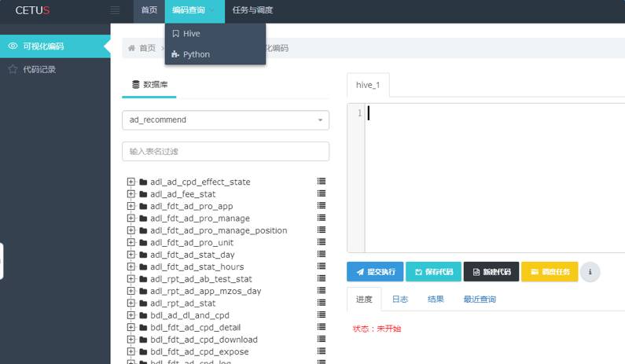Select the 数据库 panel tab
Image resolution: width=625 pixels, height=364 pixels.
[x=149, y=85]
